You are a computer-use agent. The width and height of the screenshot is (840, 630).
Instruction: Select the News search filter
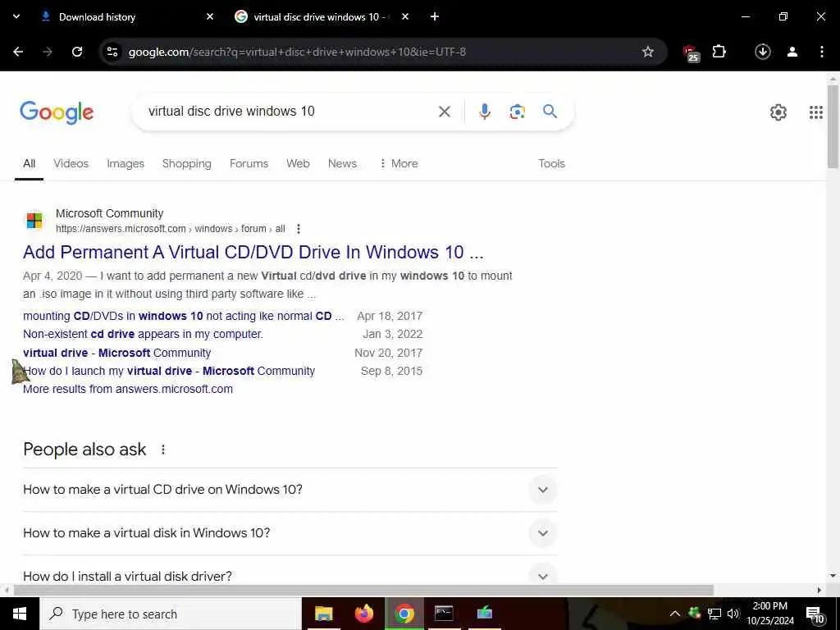(x=342, y=163)
